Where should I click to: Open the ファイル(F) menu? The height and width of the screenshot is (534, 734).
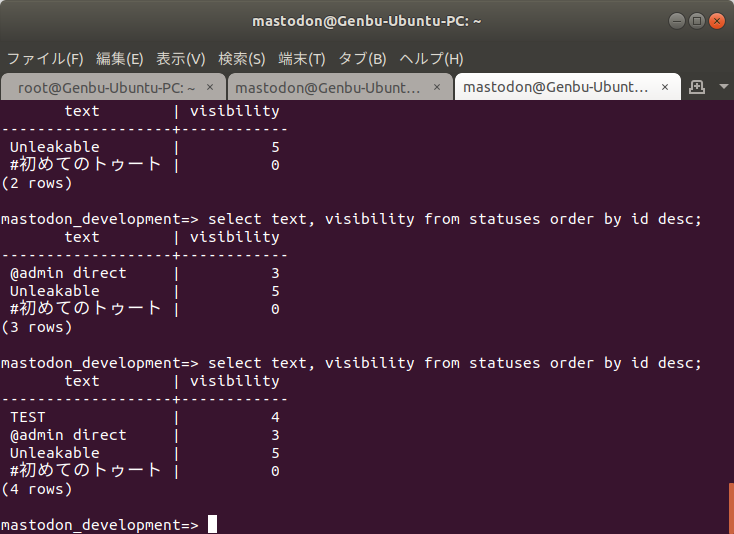(45, 58)
